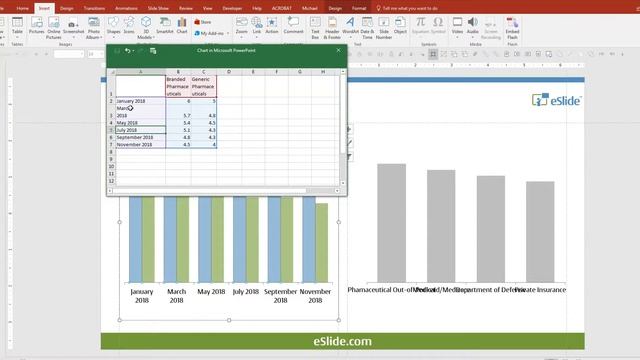Screen dimensions: 640x360
Task: Insert a Text Box
Action: coord(315,28)
